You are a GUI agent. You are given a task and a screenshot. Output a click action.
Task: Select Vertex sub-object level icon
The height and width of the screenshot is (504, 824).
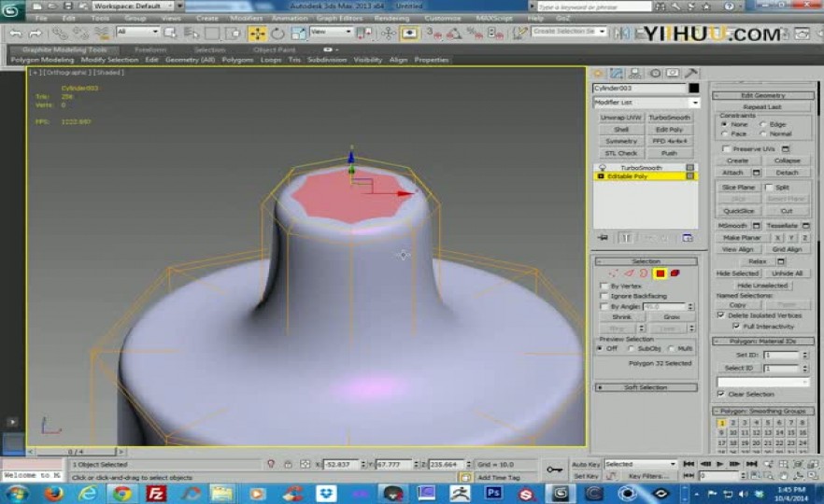[x=613, y=273]
